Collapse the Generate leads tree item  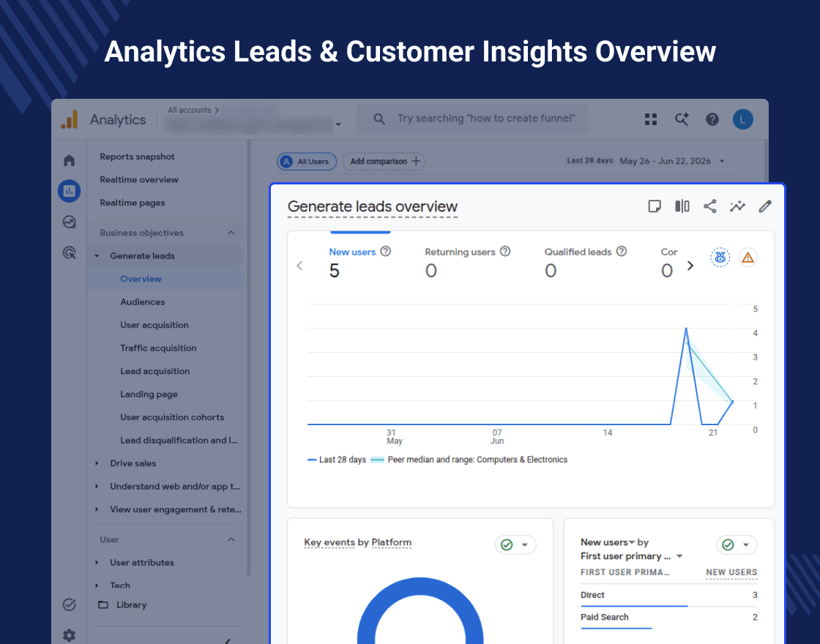(97, 255)
